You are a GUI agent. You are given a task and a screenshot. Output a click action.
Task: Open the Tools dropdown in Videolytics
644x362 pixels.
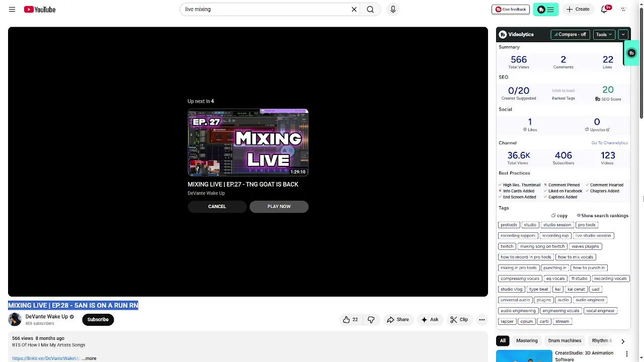604,35
